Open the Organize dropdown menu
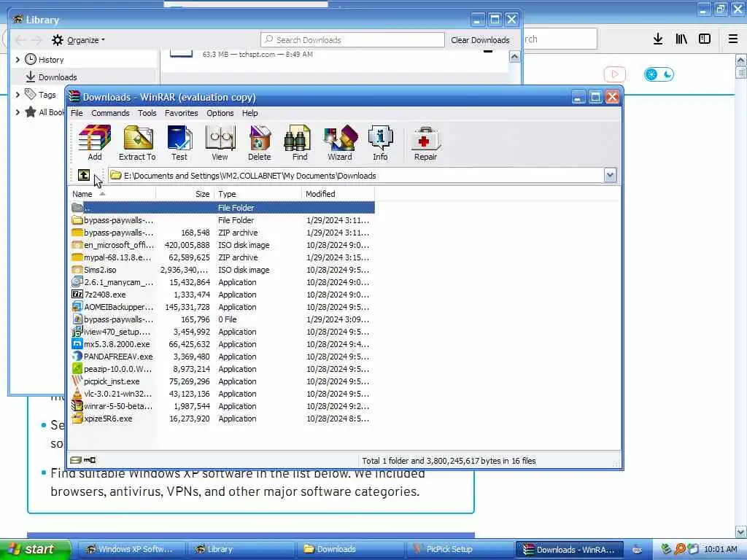This screenshot has height=560, width=747. 86,40
